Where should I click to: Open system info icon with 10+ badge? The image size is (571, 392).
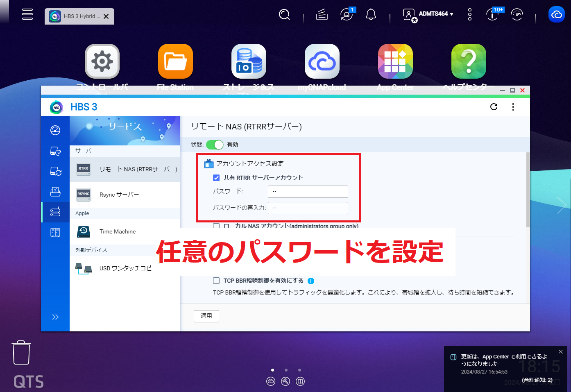492,15
